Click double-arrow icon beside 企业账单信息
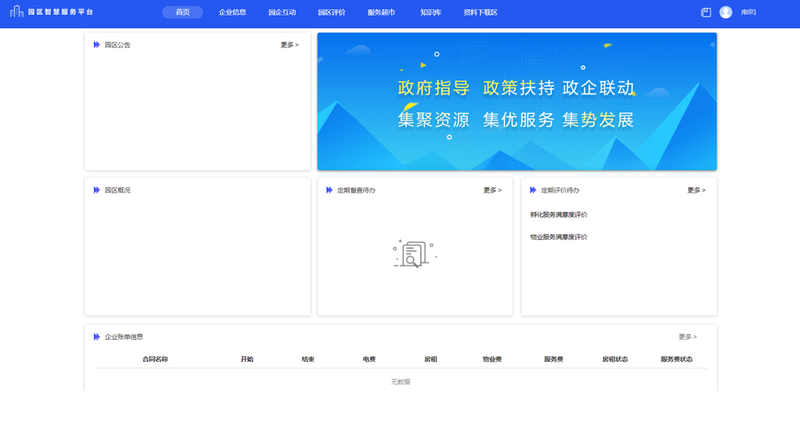This screenshot has width=800, height=432. tap(96, 337)
